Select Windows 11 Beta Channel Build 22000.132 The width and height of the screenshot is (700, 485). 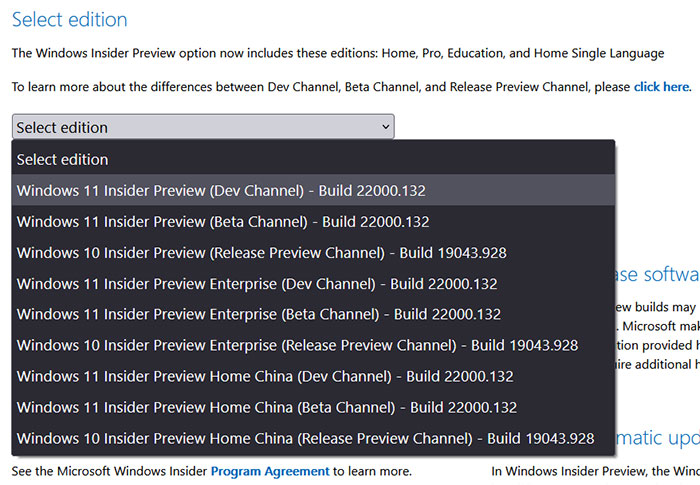click(313, 222)
